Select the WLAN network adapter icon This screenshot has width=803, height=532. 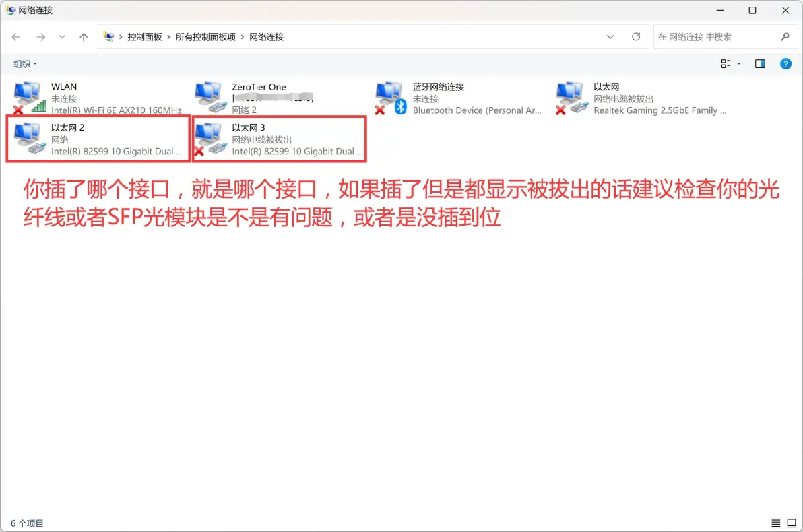click(x=28, y=98)
